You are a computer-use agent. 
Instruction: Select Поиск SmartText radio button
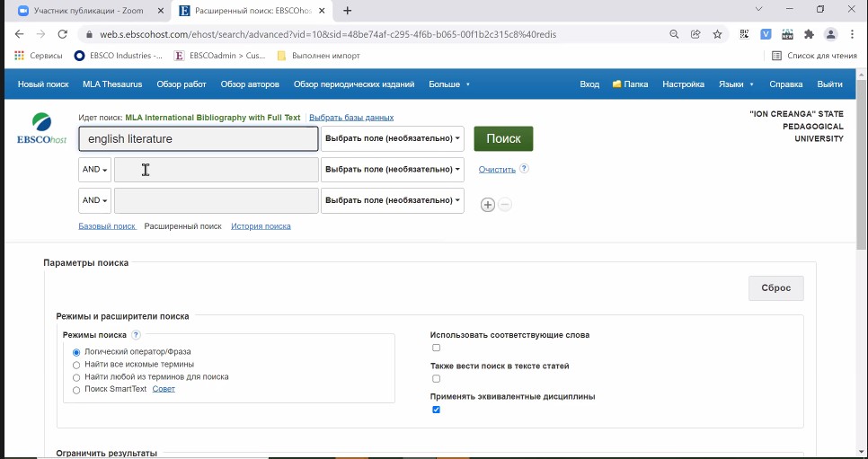[x=76, y=391]
